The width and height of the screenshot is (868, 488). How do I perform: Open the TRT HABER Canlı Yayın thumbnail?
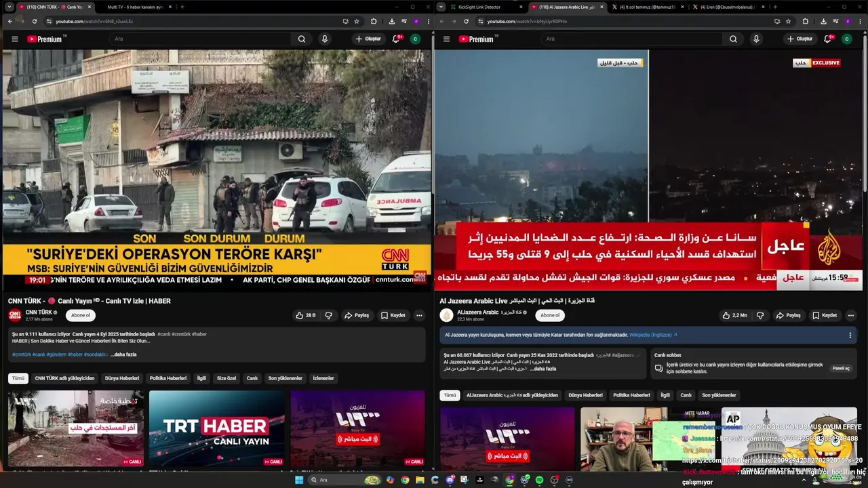[x=216, y=428]
